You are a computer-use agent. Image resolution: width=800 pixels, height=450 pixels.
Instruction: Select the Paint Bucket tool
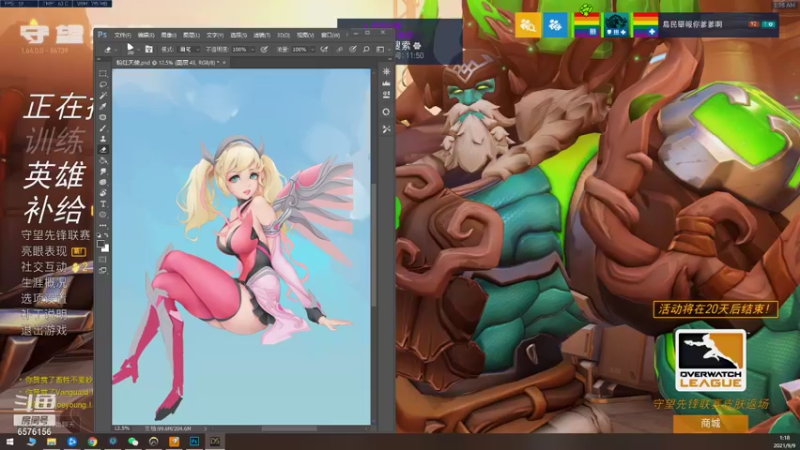click(103, 161)
